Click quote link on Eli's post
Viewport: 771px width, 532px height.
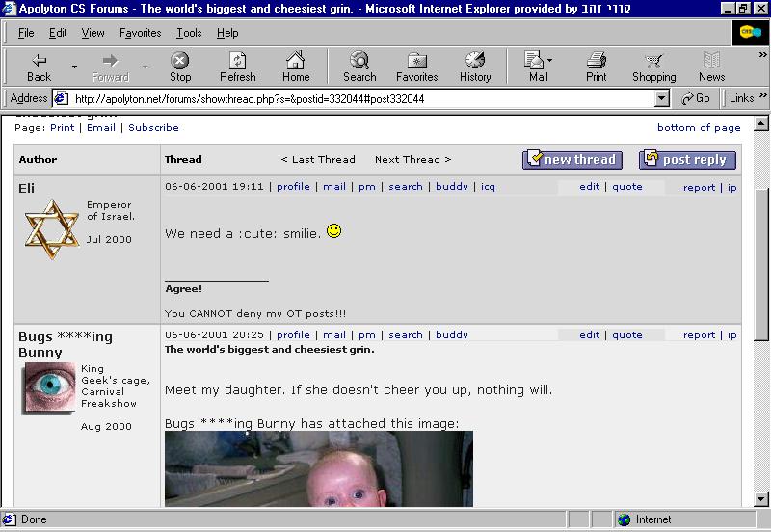[x=626, y=187]
